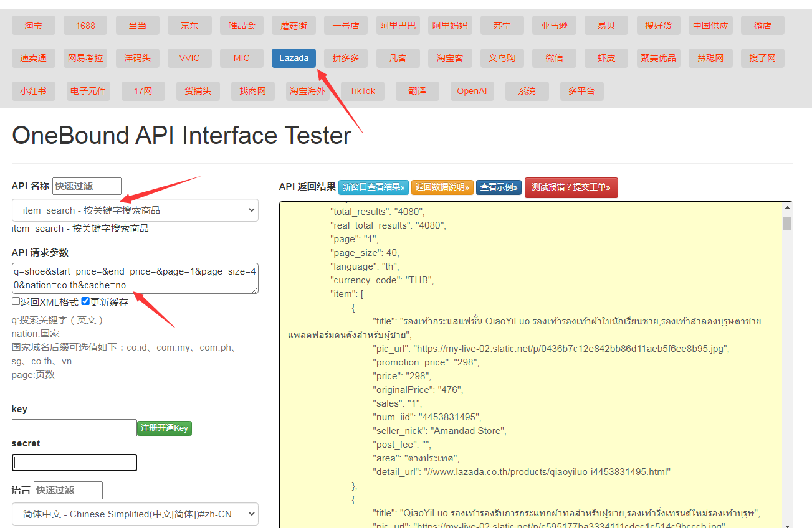The width and height of the screenshot is (812, 528).
Task: Open the 拼多多 tab
Action: [x=346, y=58]
